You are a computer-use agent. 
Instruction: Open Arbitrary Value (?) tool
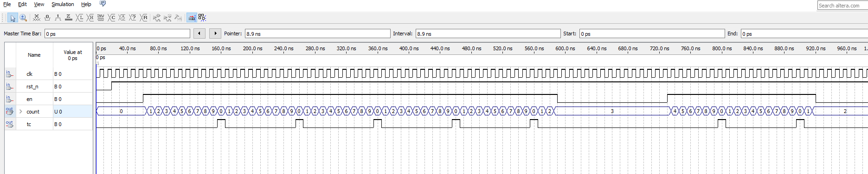coord(133,18)
